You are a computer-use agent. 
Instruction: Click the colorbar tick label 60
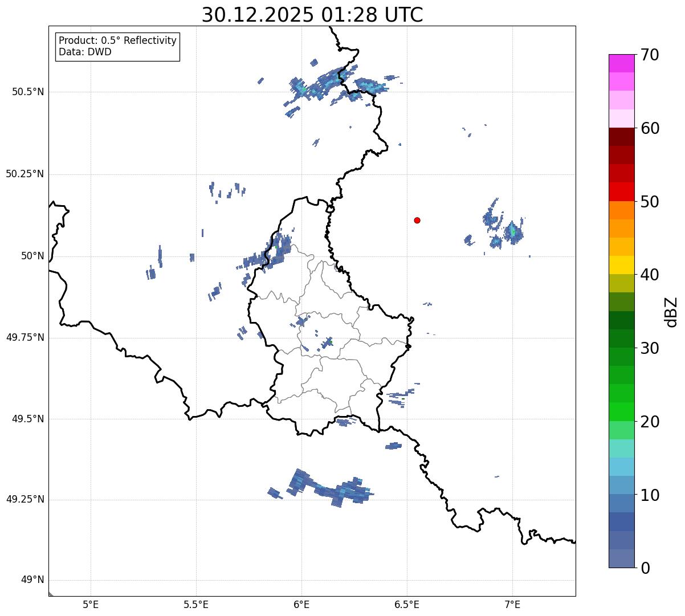coord(650,128)
